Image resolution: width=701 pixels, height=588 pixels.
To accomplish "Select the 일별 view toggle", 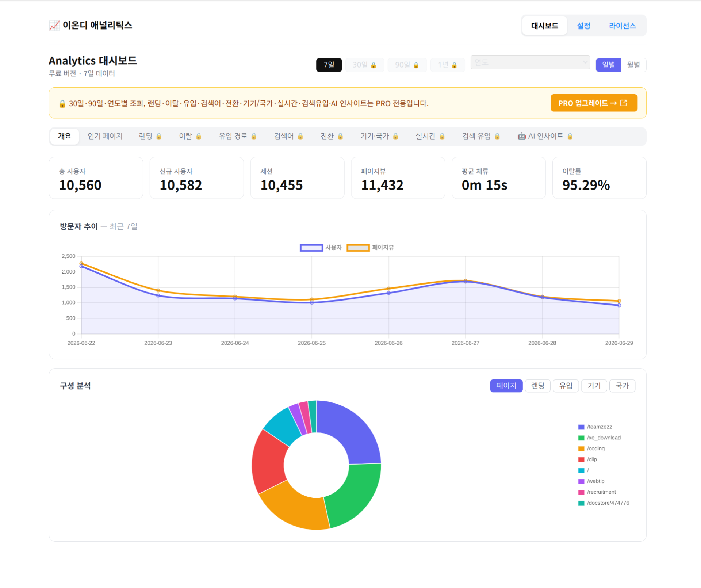I will (x=608, y=65).
